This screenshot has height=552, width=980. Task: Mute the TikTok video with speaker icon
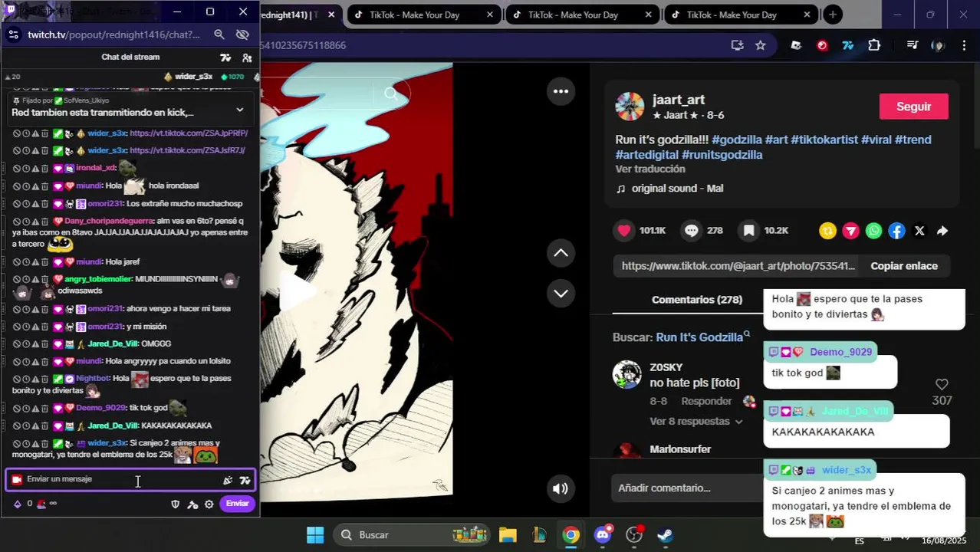(x=561, y=488)
